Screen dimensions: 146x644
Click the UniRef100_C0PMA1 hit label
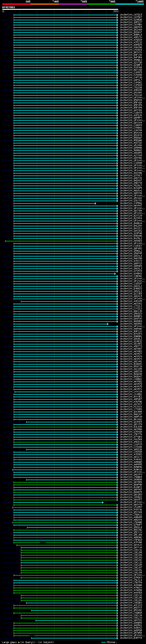coord(131,203)
